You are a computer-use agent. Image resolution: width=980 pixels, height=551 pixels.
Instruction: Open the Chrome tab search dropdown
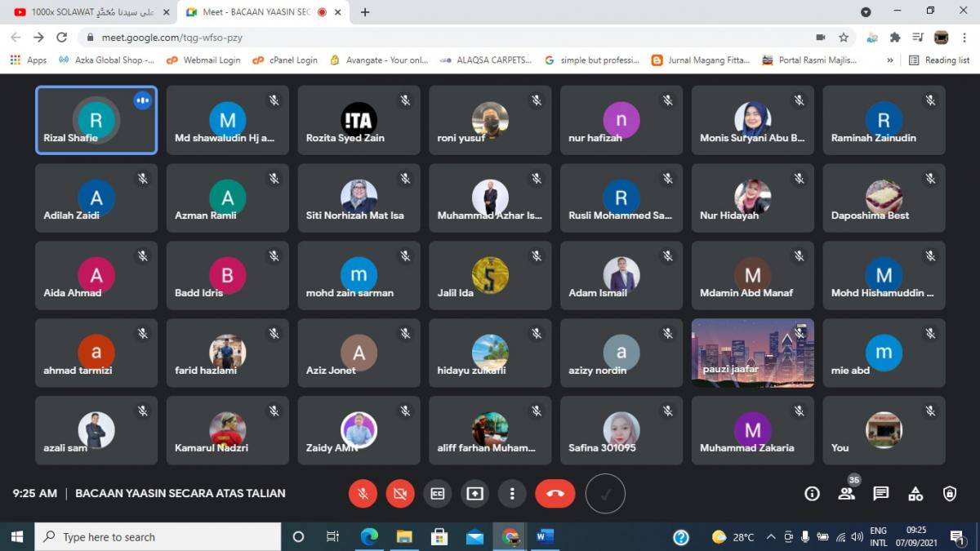tap(866, 12)
